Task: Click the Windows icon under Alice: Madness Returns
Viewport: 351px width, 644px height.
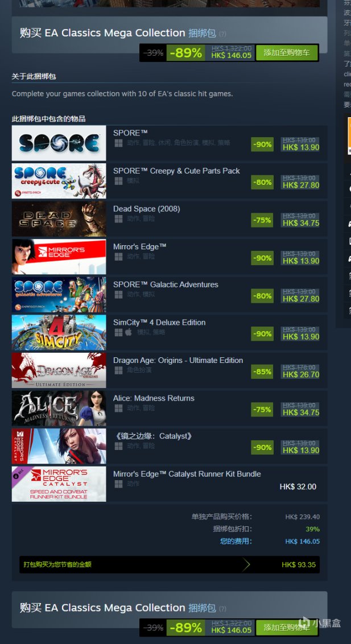Action: [x=119, y=408]
